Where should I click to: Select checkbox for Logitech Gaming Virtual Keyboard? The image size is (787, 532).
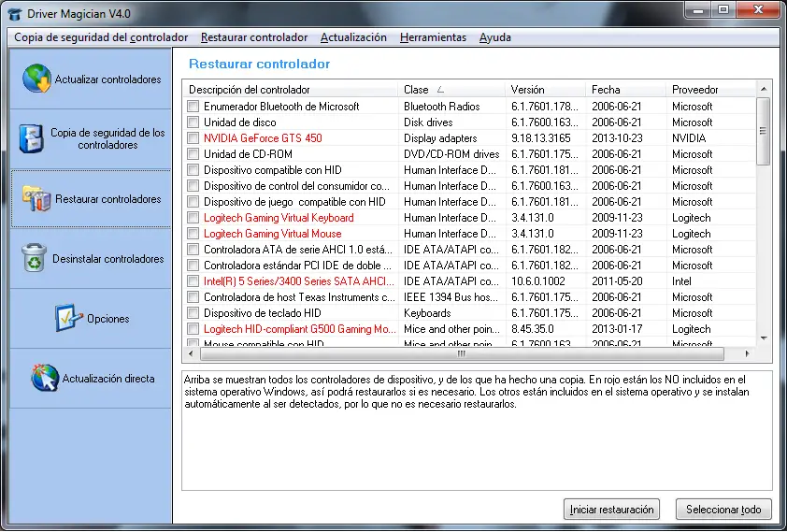tap(193, 218)
